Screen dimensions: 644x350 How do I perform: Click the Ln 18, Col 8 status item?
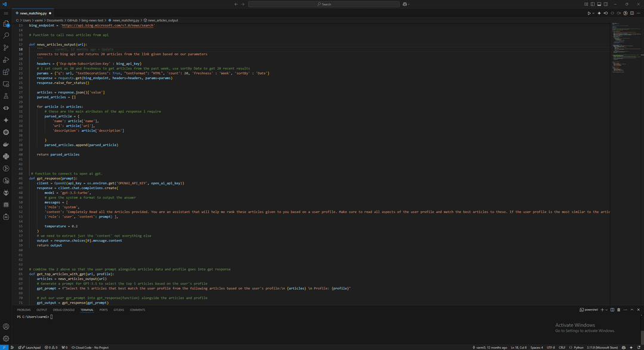[x=520, y=347]
